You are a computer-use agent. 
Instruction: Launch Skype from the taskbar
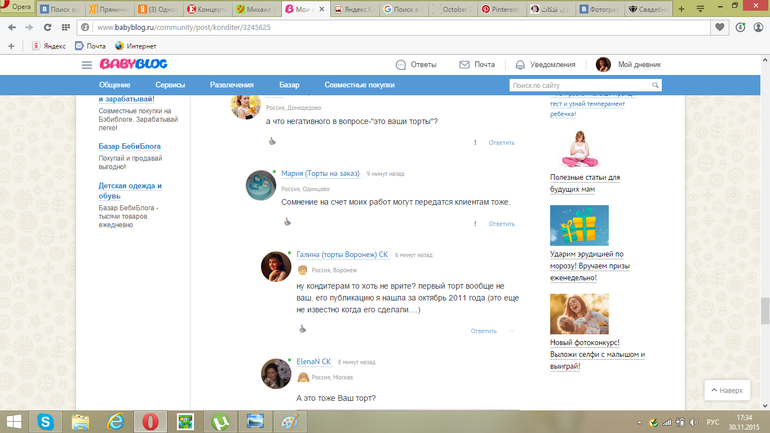(x=46, y=421)
